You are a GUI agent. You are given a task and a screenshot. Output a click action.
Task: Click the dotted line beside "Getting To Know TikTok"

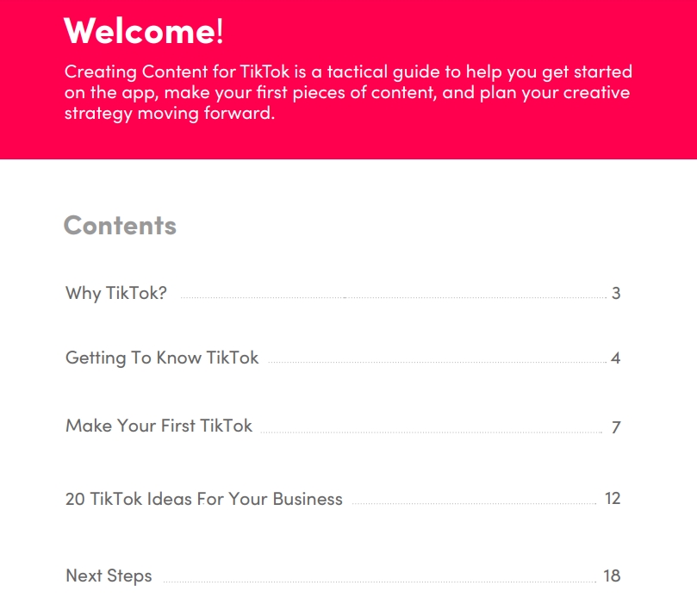[x=437, y=363]
